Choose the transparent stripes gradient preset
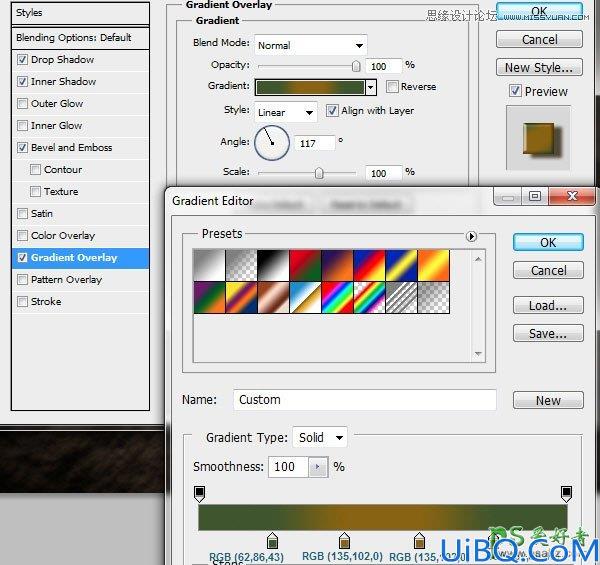The width and height of the screenshot is (600, 565). (401, 298)
